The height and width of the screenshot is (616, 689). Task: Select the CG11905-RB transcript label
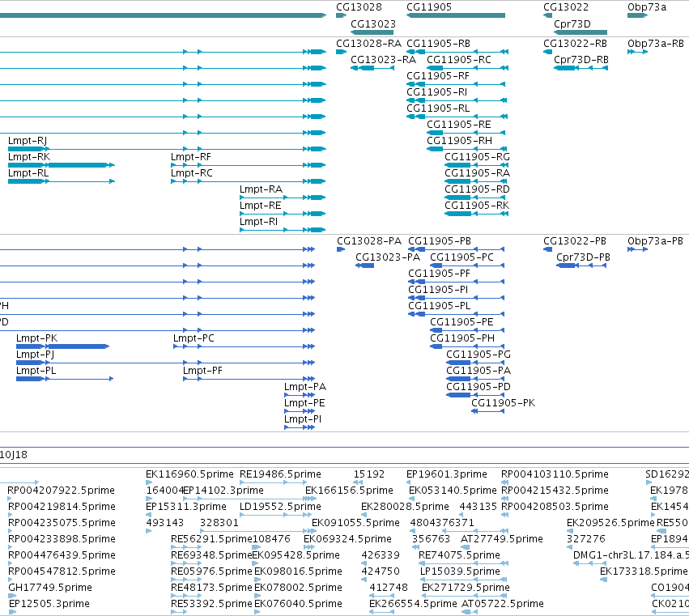[x=438, y=44]
